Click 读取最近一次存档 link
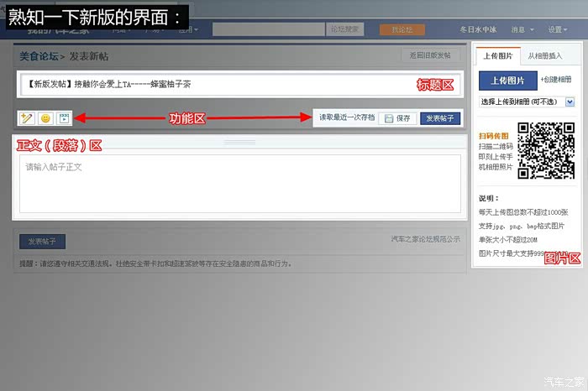 tap(347, 117)
